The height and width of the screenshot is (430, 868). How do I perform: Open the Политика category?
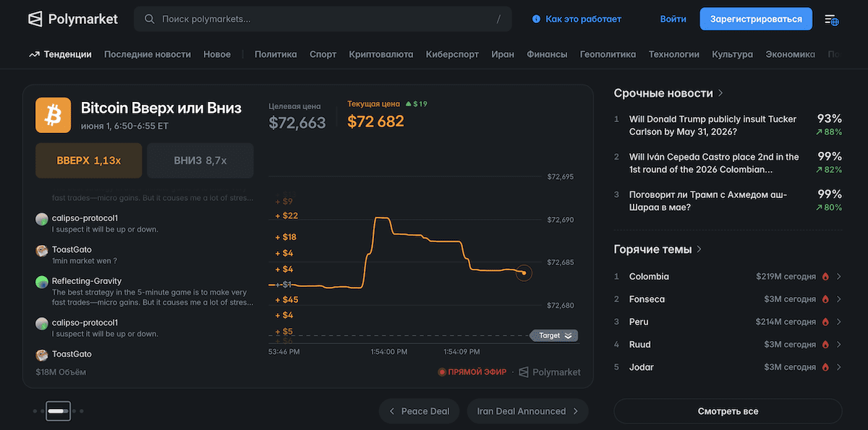click(276, 54)
